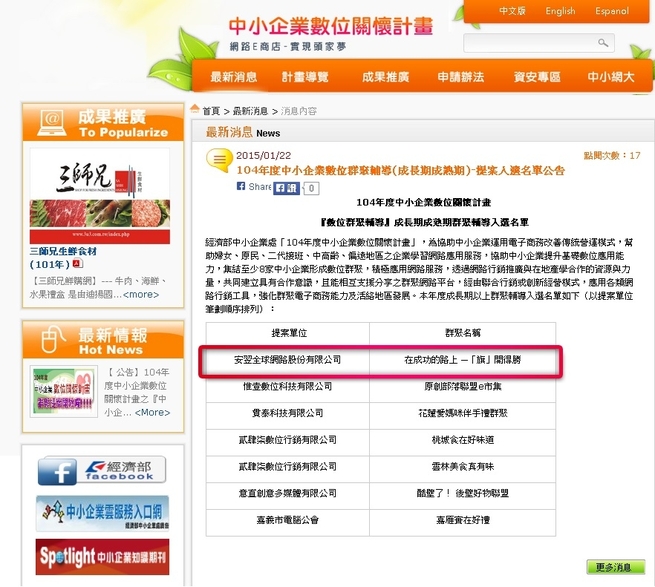655x587 pixels.
Task: Click the blue Facebook 訊 button
Action: tap(285, 188)
